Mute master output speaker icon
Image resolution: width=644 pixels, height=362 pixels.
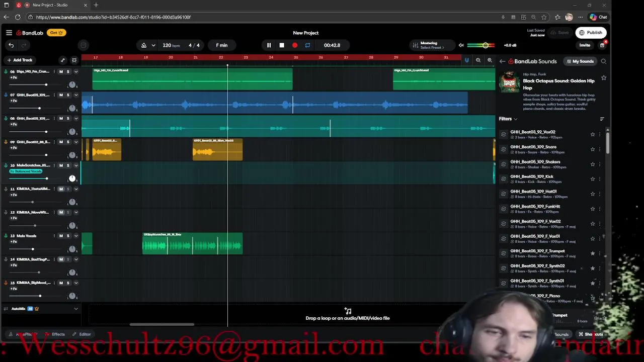pyautogui.click(x=461, y=45)
